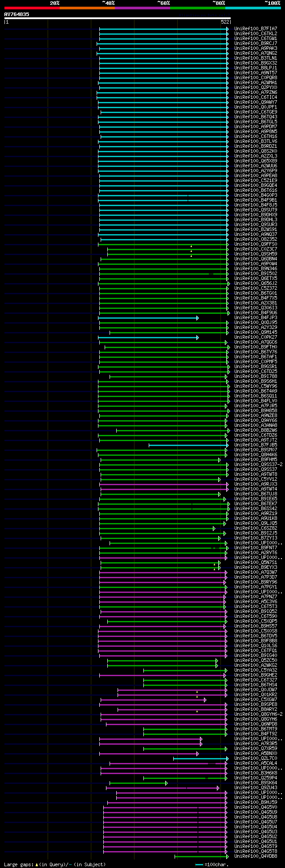Select the UniRef100_O82352 label
The height and width of the screenshot is (868, 285).
coord(256,239)
